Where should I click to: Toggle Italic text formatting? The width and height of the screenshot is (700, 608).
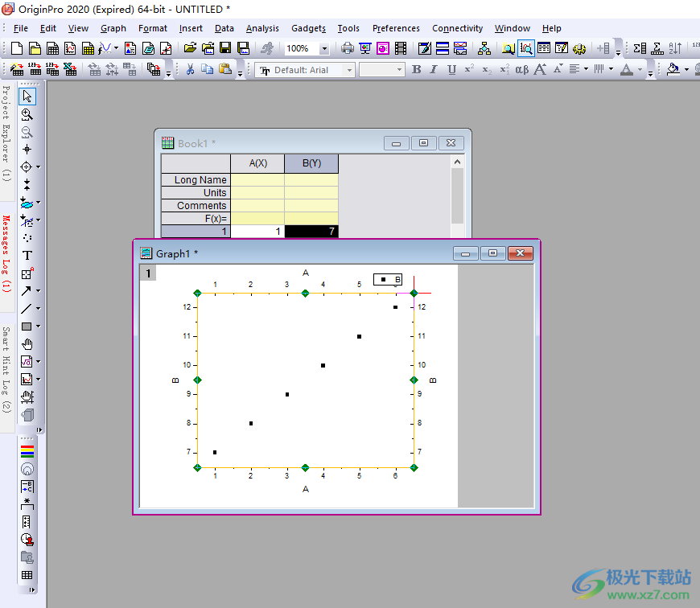434,70
